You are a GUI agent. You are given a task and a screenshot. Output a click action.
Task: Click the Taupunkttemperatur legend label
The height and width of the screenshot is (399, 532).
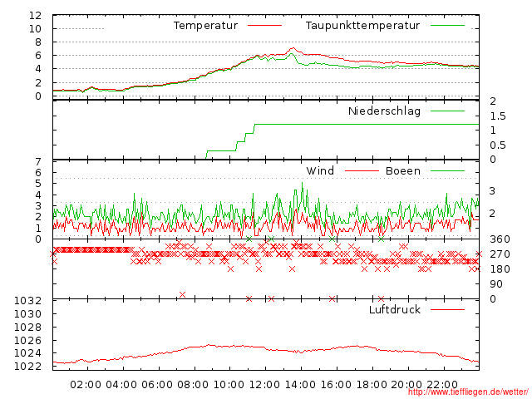(362, 26)
